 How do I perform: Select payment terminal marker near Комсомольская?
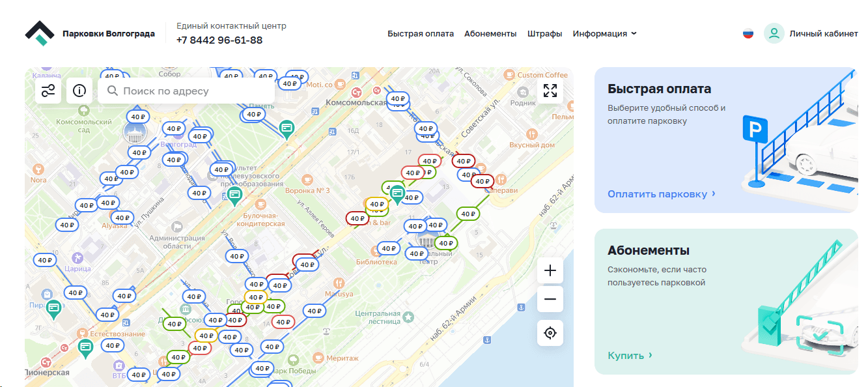point(287,128)
